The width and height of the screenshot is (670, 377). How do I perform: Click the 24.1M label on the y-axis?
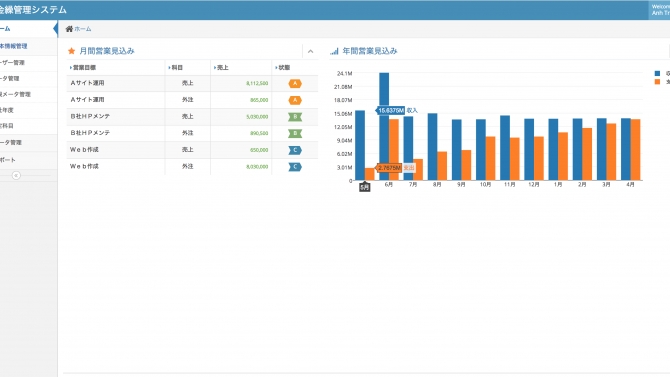(x=344, y=74)
